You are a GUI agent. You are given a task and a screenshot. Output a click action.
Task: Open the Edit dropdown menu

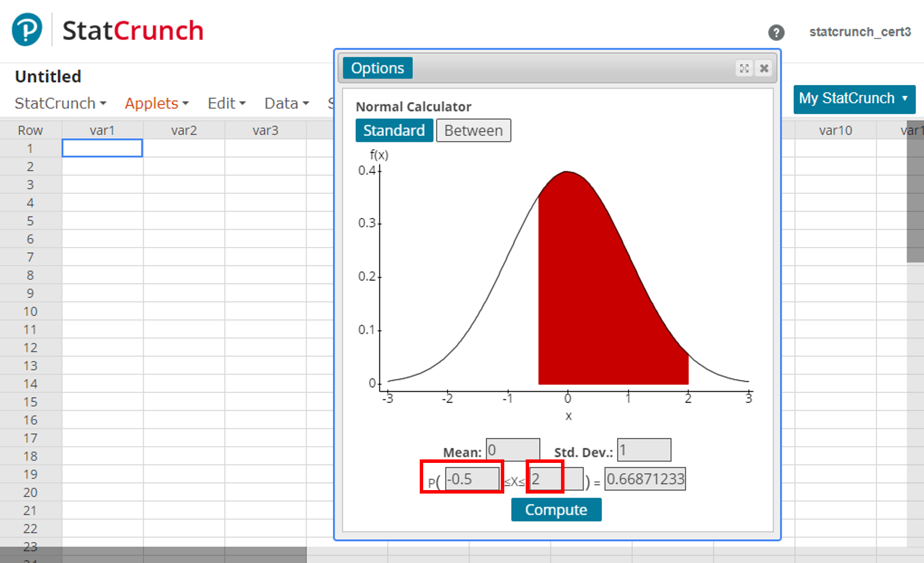[x=227, y=103]
